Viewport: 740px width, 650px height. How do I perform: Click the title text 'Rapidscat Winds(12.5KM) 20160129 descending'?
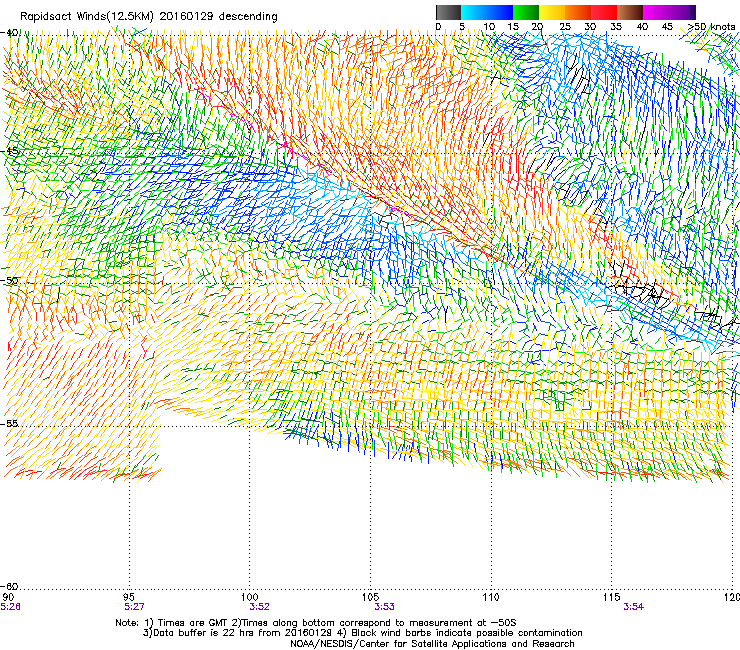149,16
